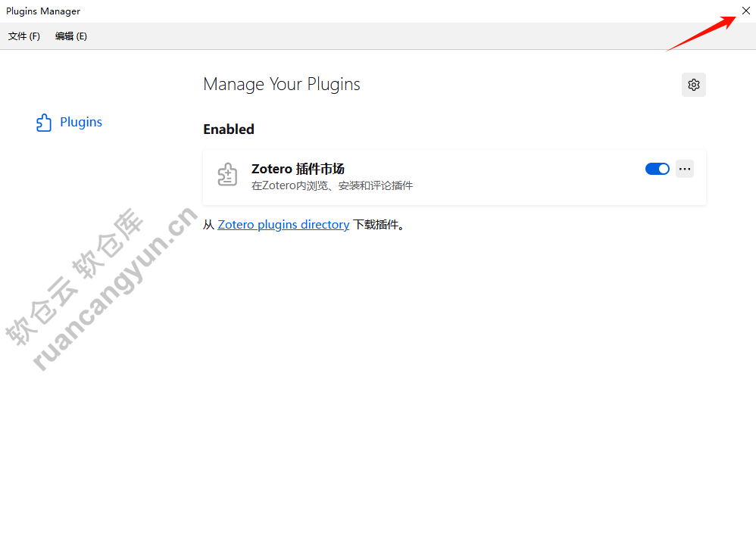This screenshot has height=551, width=756.
Task: Click the Zotero 插件市场 plugin icon
Action: 227,175
